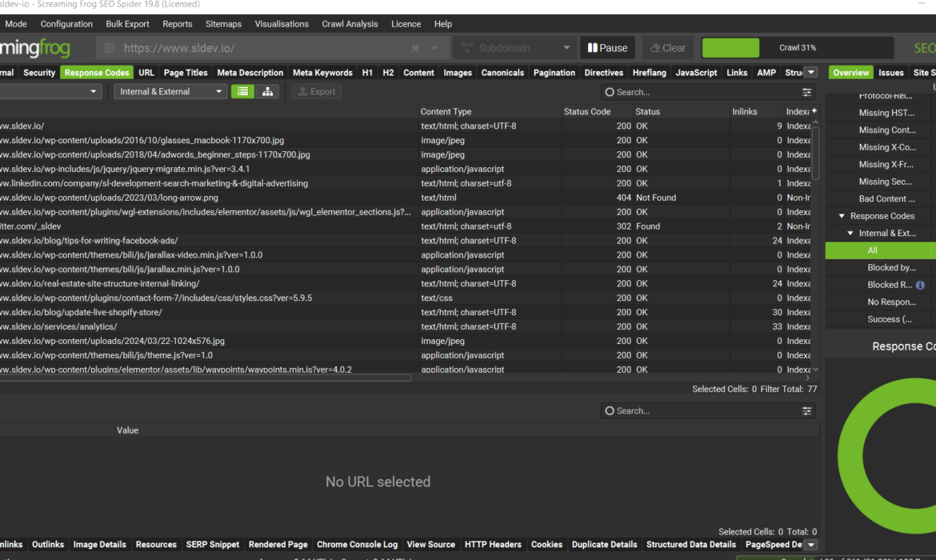The image size is (936, 560).
Task: Select the Bad Content ... tree item
Action: pos(886,199)
